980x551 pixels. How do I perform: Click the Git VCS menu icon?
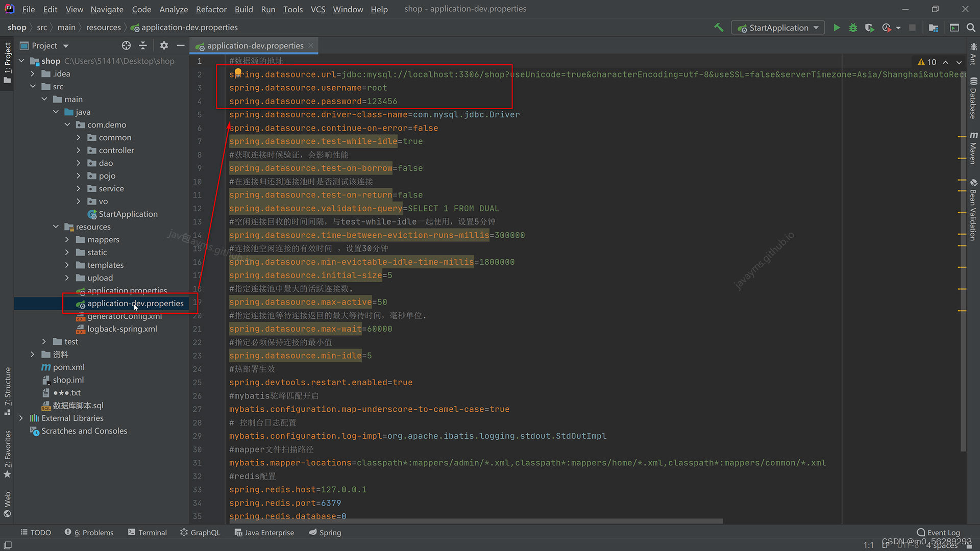click(317, 9)
